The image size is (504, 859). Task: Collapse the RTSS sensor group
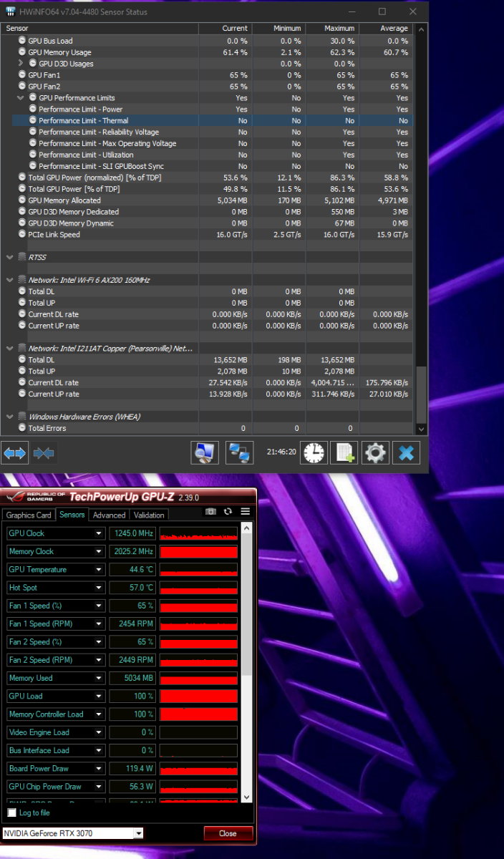point(10,257)
